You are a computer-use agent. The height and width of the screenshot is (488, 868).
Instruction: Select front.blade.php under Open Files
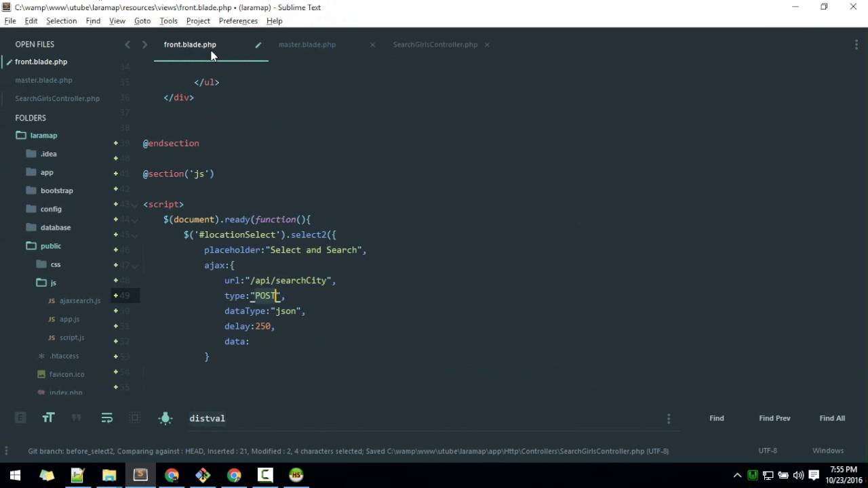[x=41, y=62]
